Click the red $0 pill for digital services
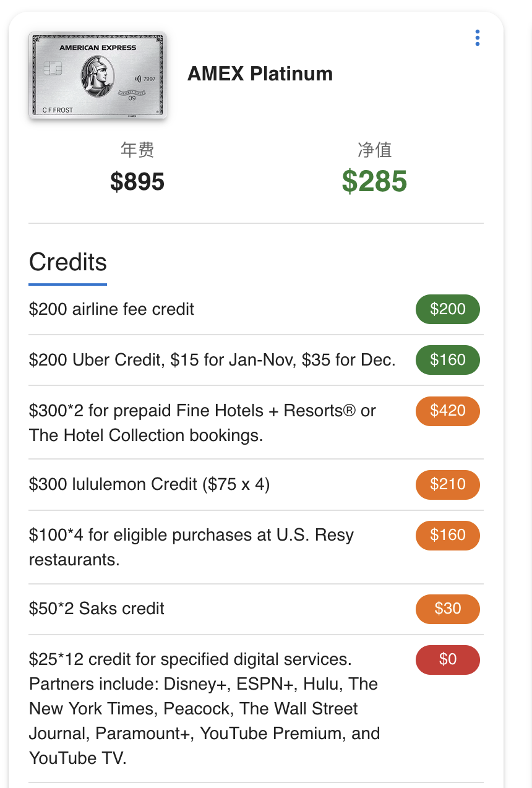 pyautogui.click(x=447, y=659)
